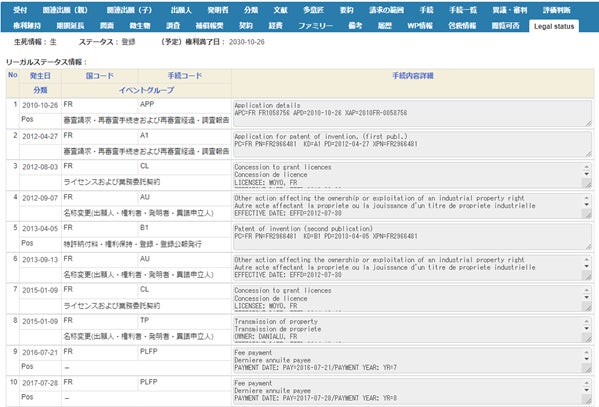Click the 手続コード column header

click(185, 76)
